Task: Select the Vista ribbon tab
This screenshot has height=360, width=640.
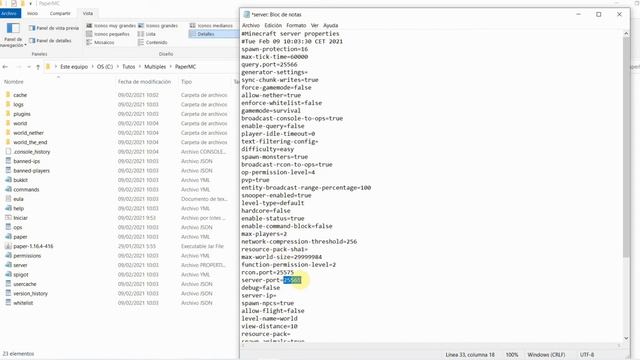Action: coord(88,13)
